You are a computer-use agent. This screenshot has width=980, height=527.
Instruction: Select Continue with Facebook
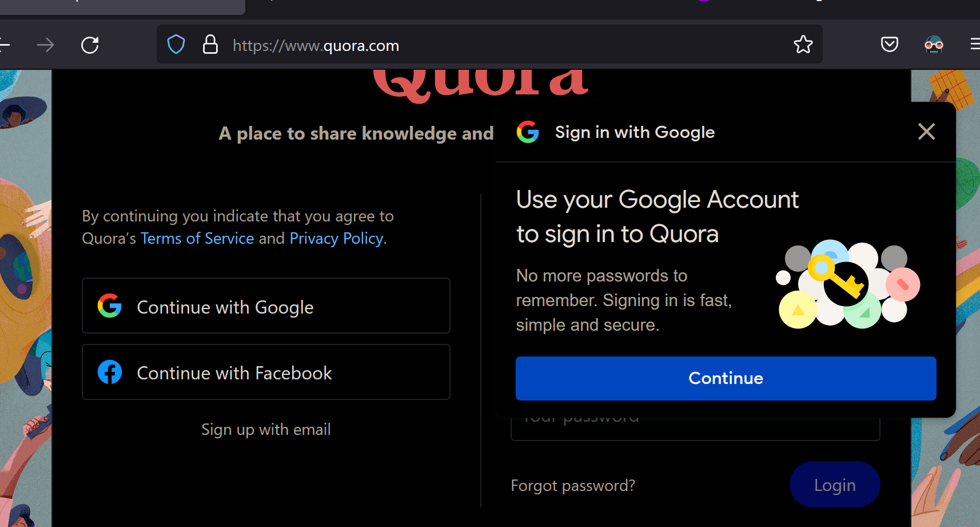pyautogui.click(x=266, y=372)
